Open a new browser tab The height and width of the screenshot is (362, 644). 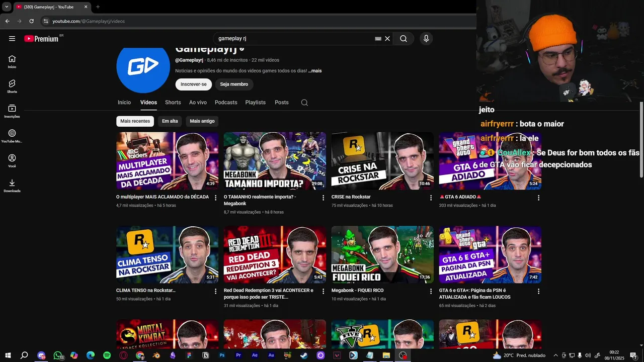click(x=98, y=7)
